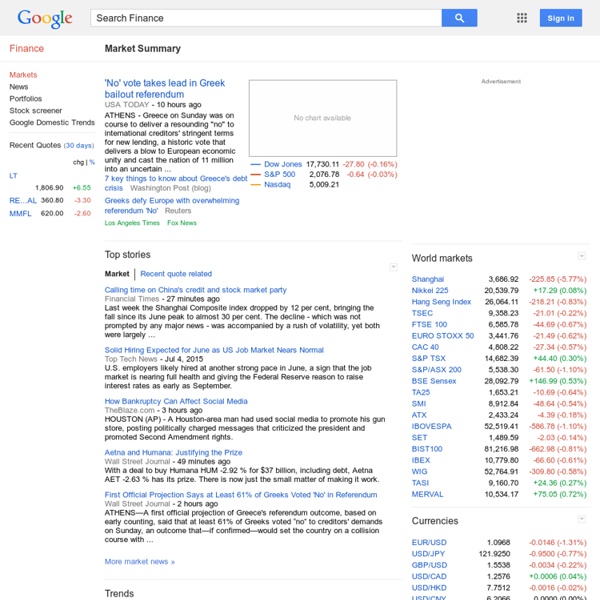Open Aetna and Humana: Justifying the Prize
The height and width of the screenshot is (600, 600).
tap(173, 452)
